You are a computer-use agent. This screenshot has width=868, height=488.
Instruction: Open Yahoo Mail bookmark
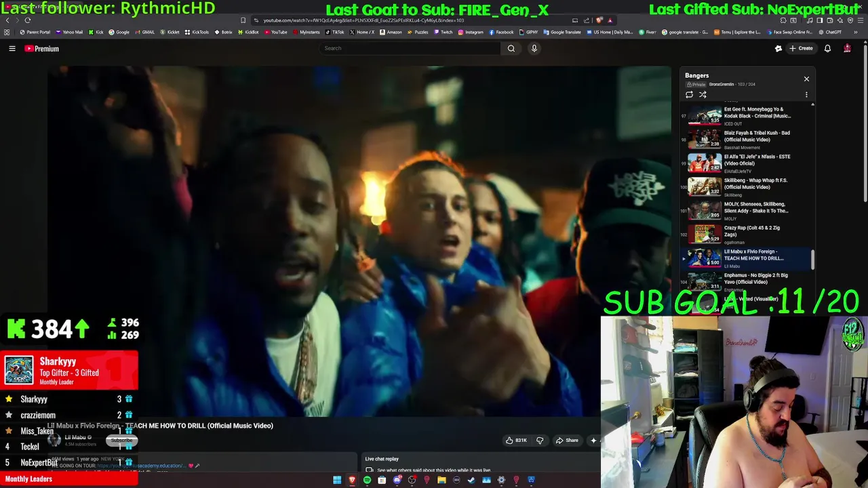click(69, 32)
